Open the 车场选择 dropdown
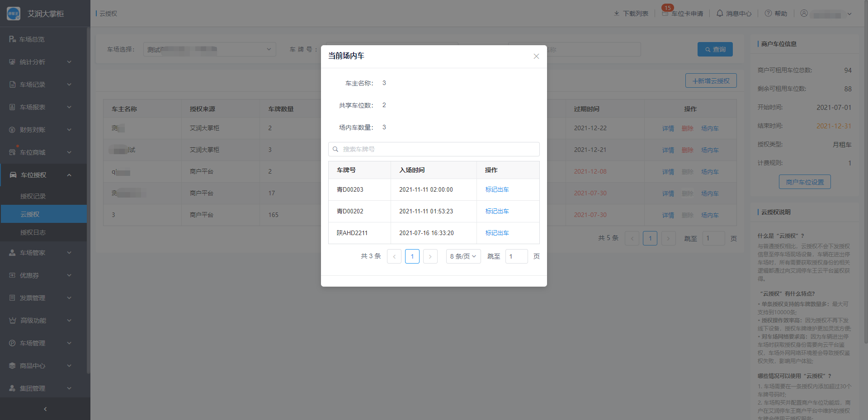Viewport: 868px width, 420px height. pos(210,49)
